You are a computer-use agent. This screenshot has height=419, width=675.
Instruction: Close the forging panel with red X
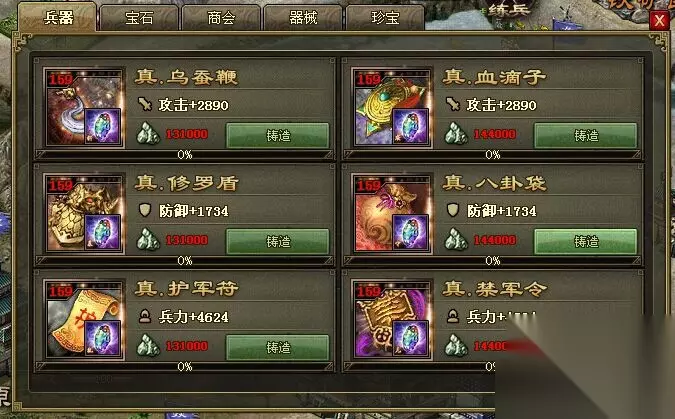(x=659, y=20)
